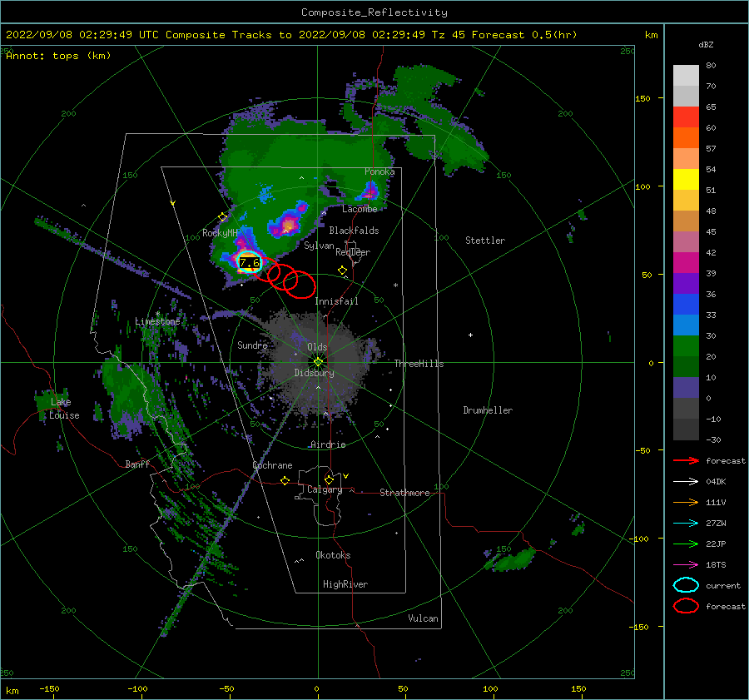Click the yellow diamond marker above Calgary label

[x=329, y=479]
